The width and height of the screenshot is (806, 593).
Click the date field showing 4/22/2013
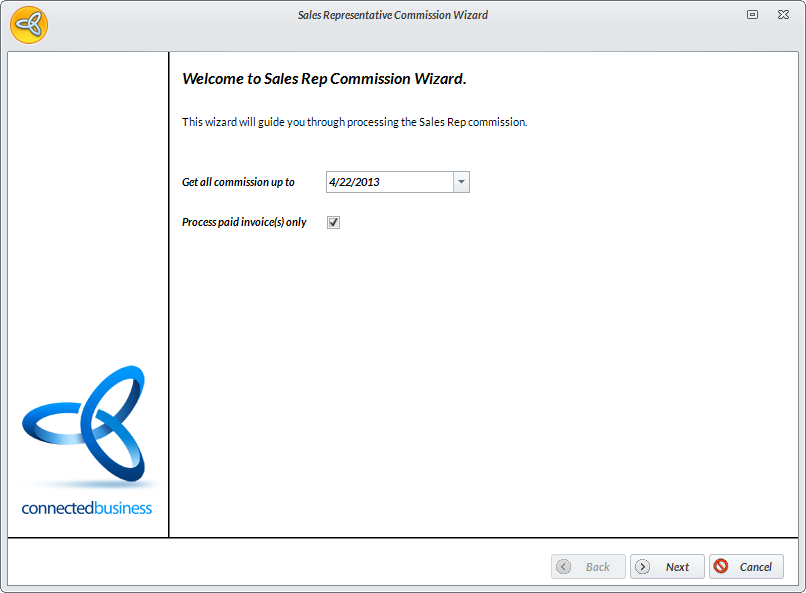(x=390, y=182)
